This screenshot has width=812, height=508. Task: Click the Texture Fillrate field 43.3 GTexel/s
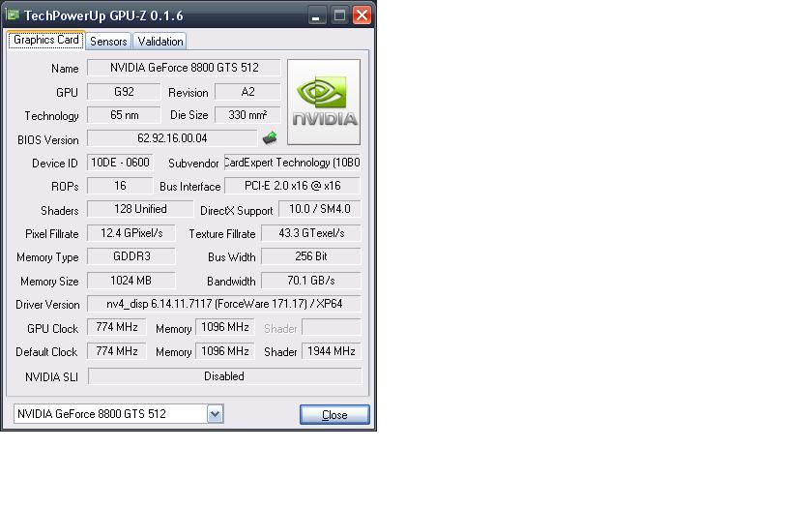tap(310, 233)
